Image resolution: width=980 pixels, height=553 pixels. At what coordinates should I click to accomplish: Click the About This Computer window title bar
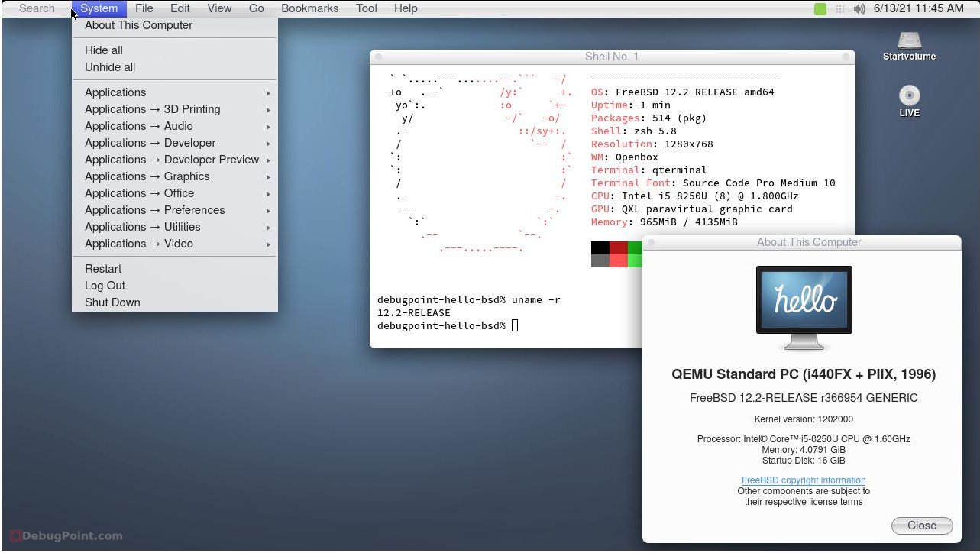(801, 242)
